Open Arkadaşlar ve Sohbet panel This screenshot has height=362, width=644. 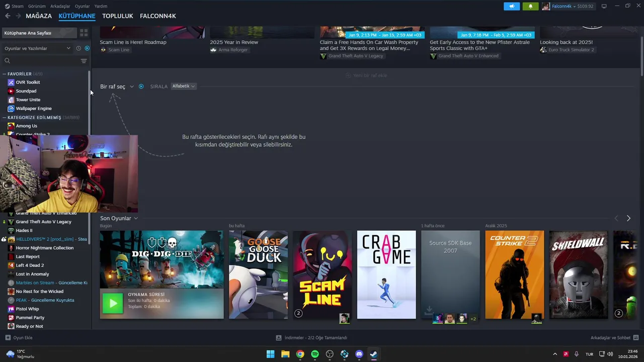tap(614, 338)
